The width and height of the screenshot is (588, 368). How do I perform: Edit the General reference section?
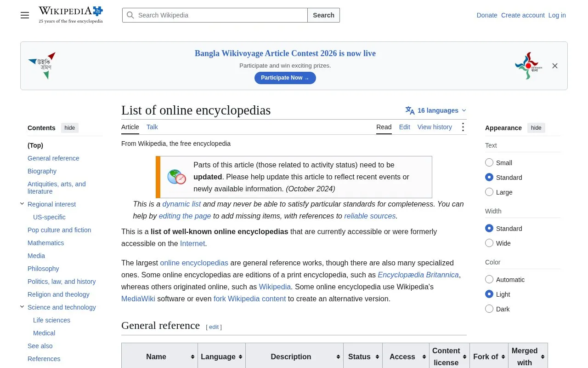(214, 327)
